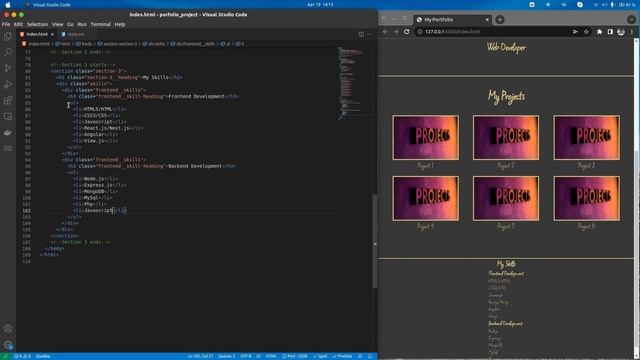The width and height of the screenshot is (640, 360).
Task: Open the Extensions view
Action: pyautogui.click(x=8, y=100)
